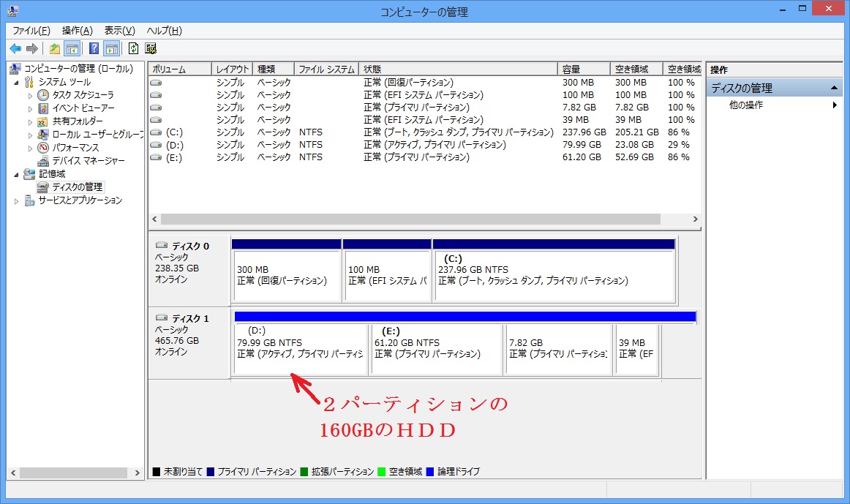Collapse the System Tools tree node
The image size is (850, 504).
(x=16, y=83)
